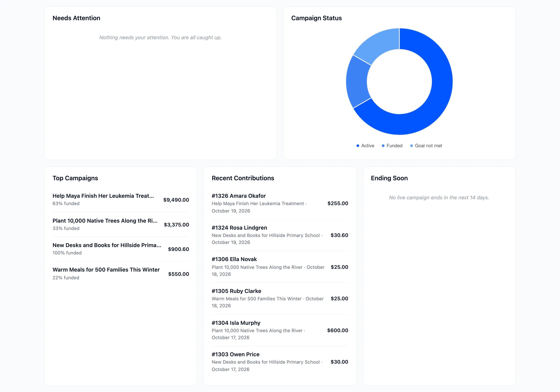
Task: Toggle the Active legend item
Action: [x=365, y=146]
